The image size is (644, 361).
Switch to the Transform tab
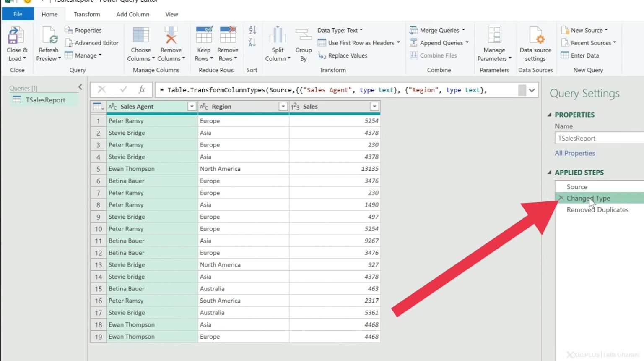coord(87,14)
